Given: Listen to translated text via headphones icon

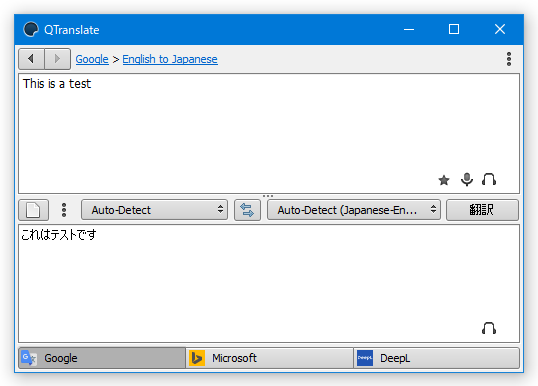Looking at the screenshot, I should pyautogui.click(x=489, y=328).
